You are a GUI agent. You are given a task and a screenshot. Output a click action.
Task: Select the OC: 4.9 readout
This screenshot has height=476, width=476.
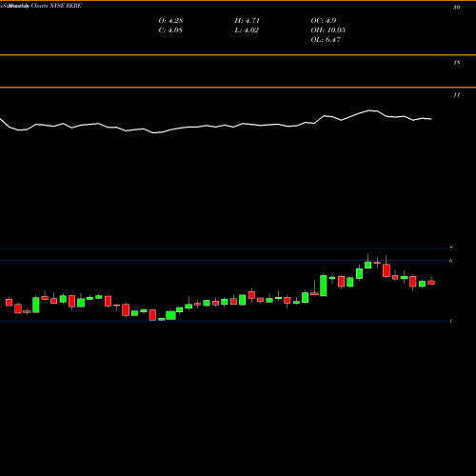(324, 21)
